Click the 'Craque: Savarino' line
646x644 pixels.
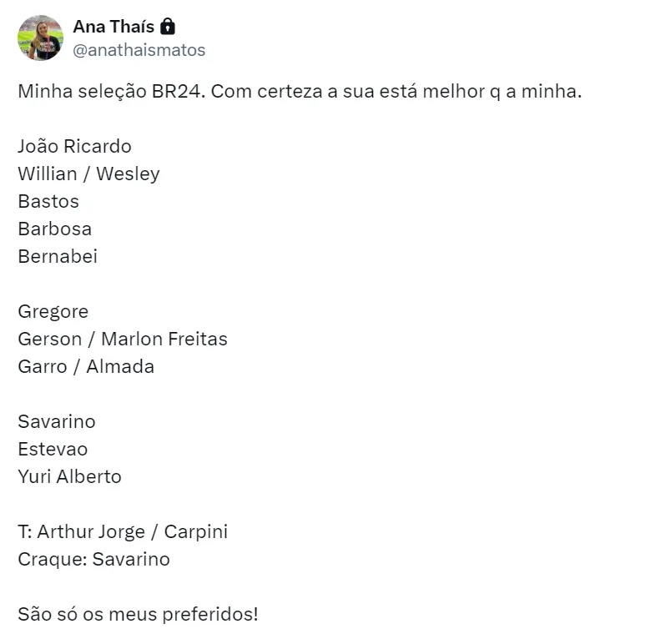click(93, 559)
